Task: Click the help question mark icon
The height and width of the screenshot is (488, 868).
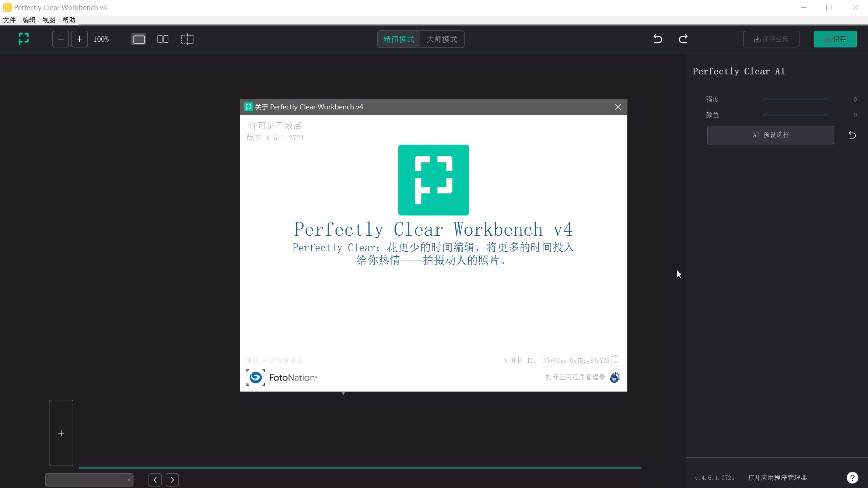Action: (852, 477)
